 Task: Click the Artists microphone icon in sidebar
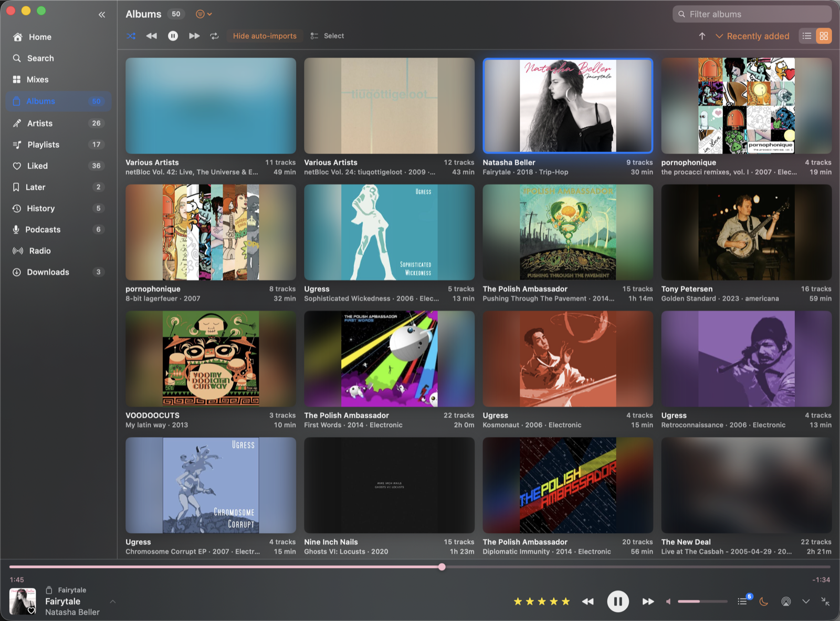[17, 123]
